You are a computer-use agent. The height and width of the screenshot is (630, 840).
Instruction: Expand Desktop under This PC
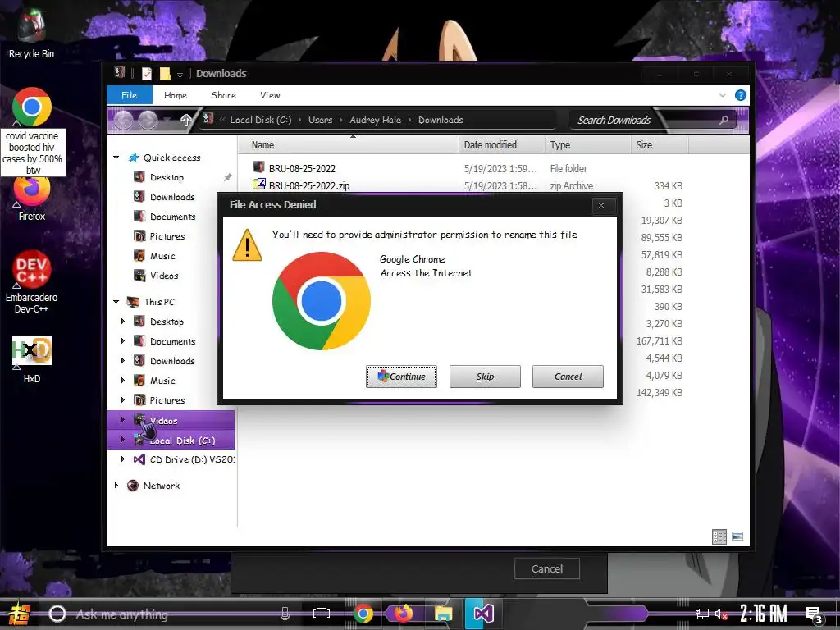(123, 322)
